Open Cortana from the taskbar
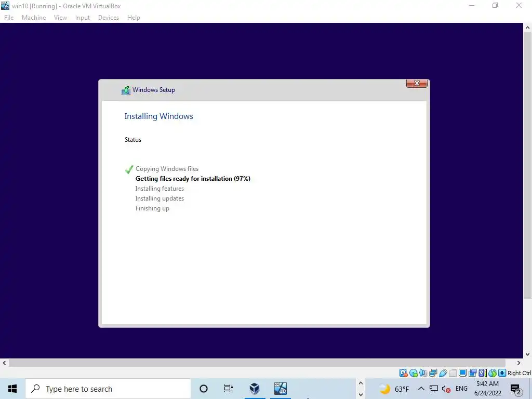532x399 pixels. point(204,389)
